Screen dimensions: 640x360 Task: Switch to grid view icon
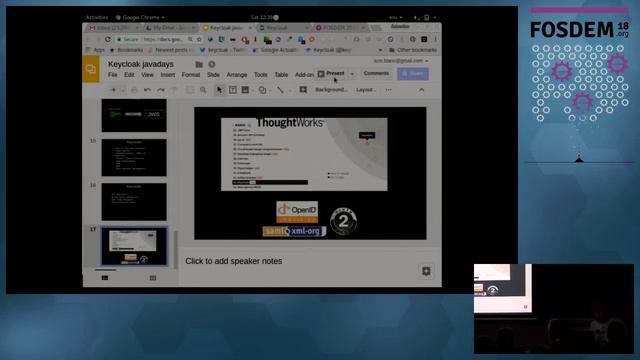(x=153, y=278)
